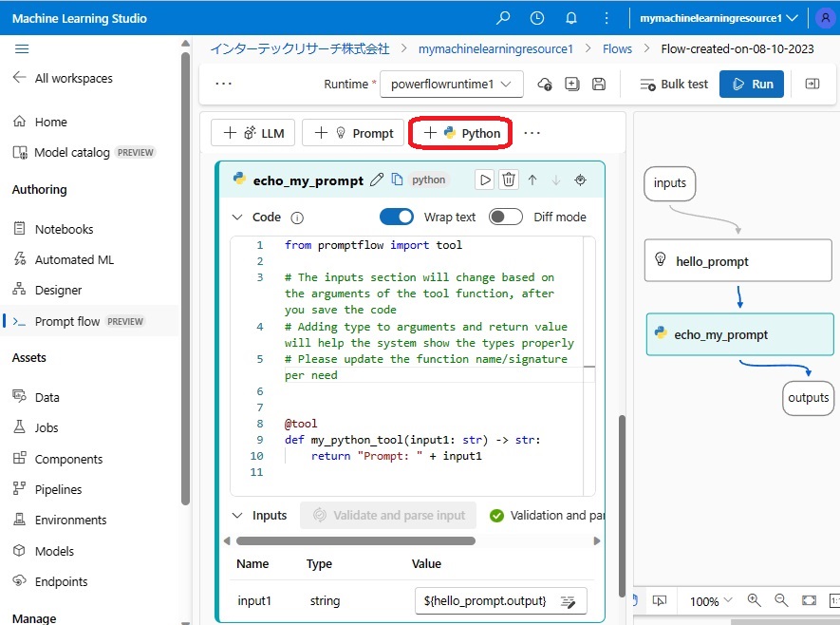
Task: Open Notebooks in sidebar
Action: (64, 230)
